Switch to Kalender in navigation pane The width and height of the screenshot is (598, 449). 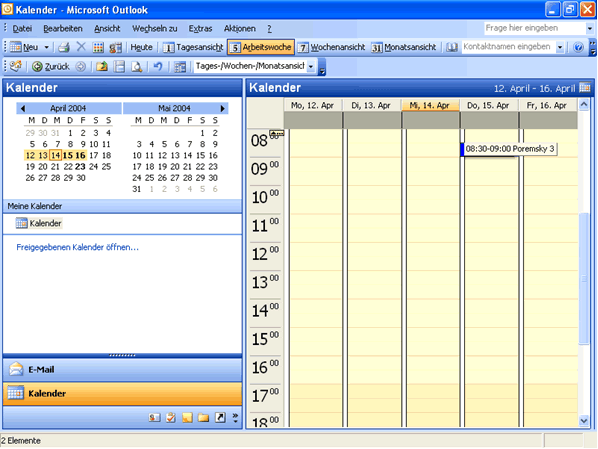point(122,393)
